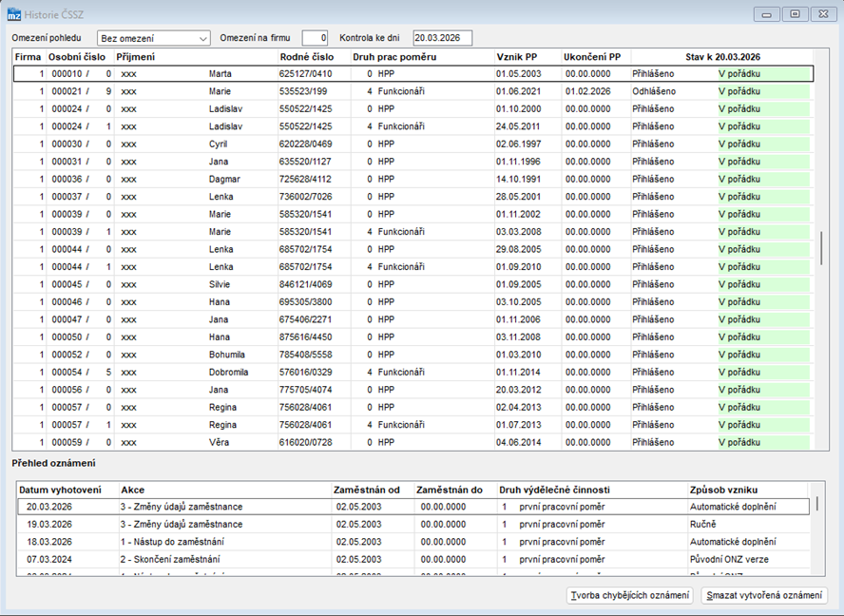Select the Skončení zaměstnání 07.03.2024 row
The height and width of the screenshot is (616, 844).
click(x=412, y=560)
